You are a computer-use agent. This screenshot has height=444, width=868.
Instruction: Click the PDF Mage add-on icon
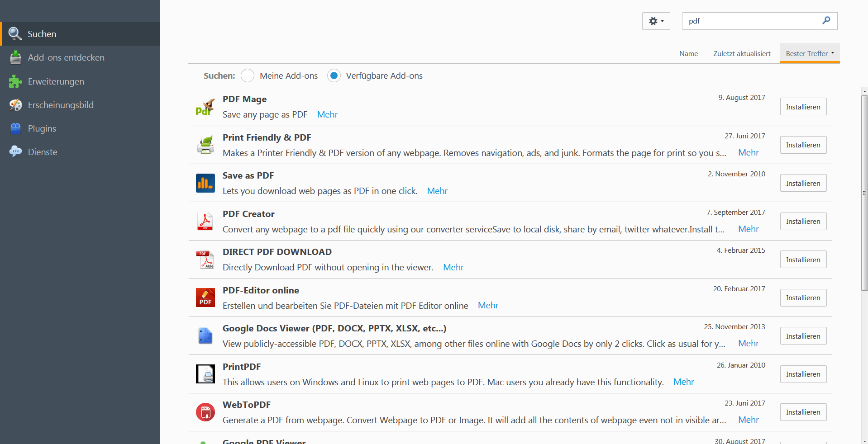point(205,107)
